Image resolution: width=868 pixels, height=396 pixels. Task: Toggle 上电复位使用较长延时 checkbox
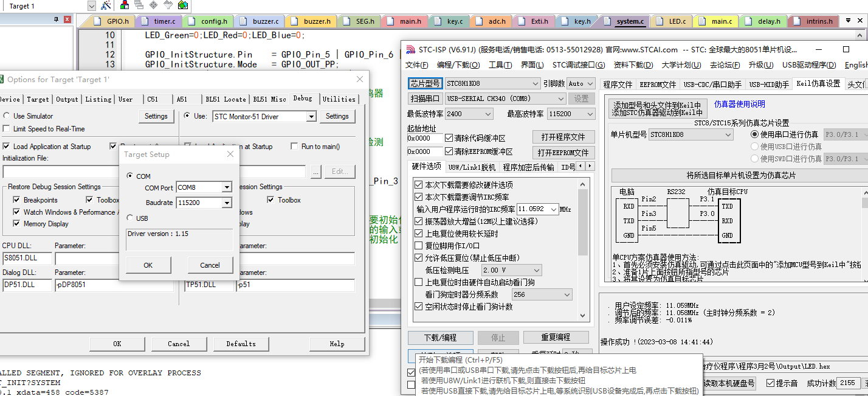tap(418, 234)
